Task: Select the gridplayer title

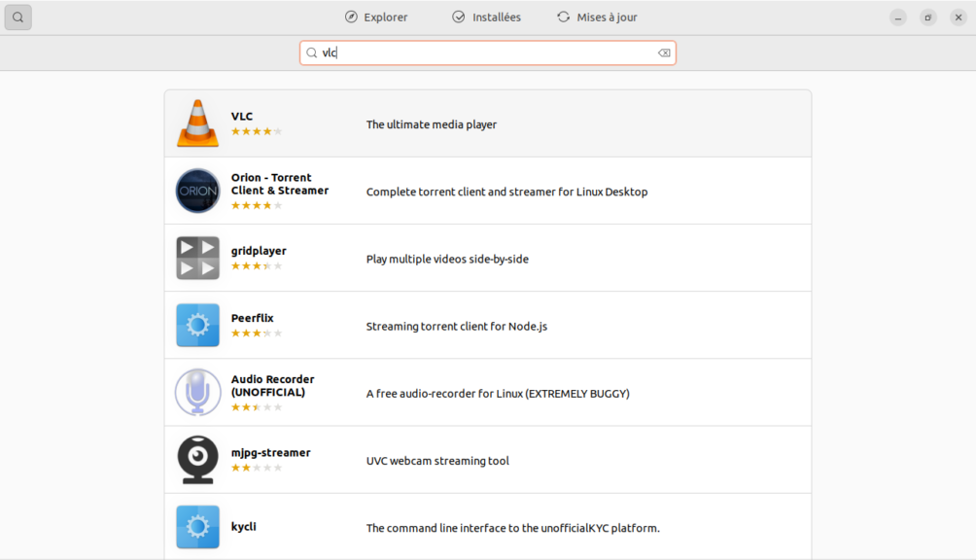Action: tap(259, 251)
